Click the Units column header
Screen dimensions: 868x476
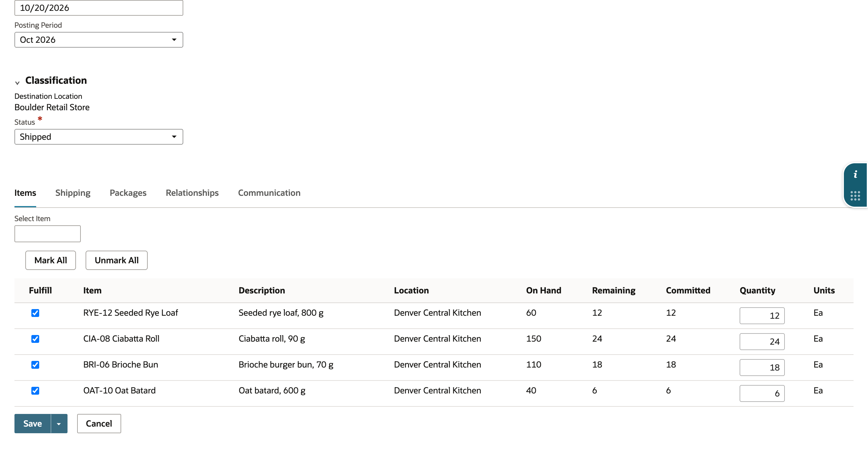pos(824,291)
